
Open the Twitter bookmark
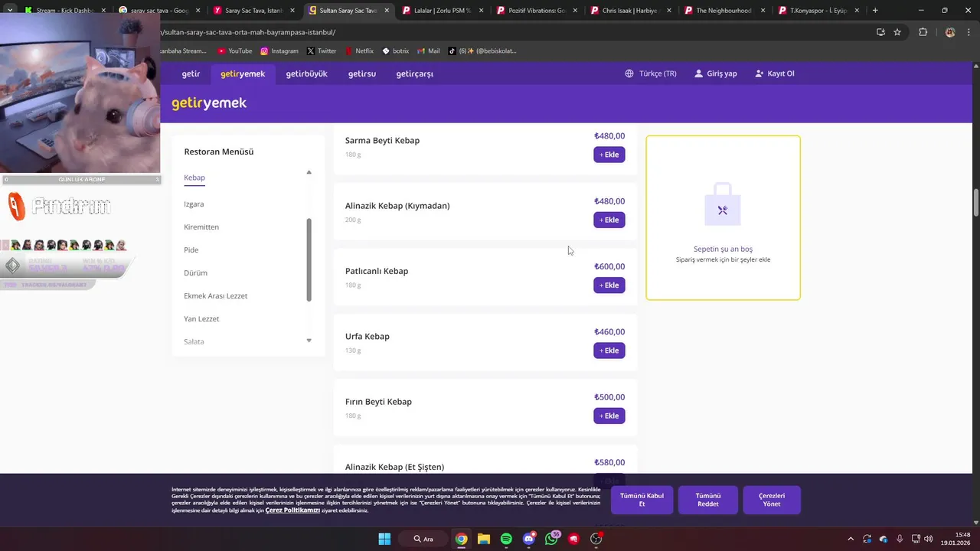pyautogui.click(x=322, y=51)
